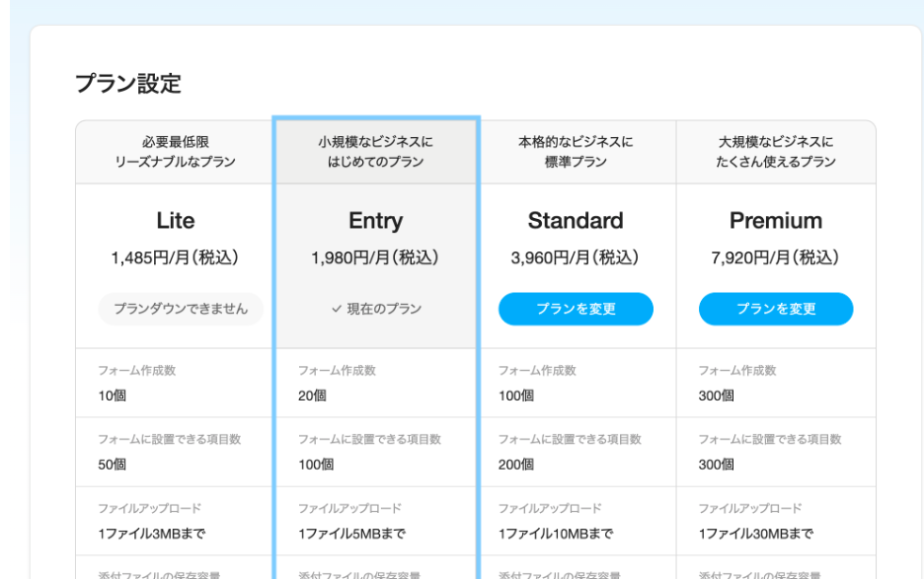This screenshot has height=579, width=924.
Task: Click ファイルアップロード label in Premium column
Action: pyautogui.click(x=750, y=508)
